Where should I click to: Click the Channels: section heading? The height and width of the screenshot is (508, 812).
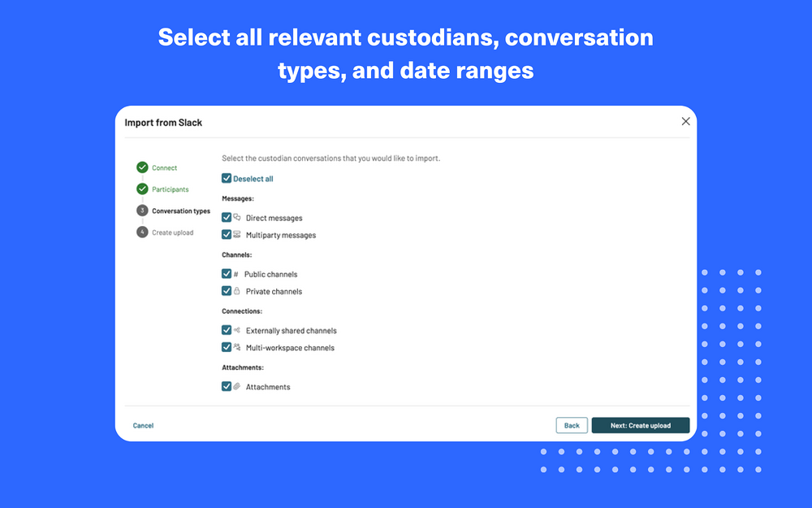pyautogui.click(x=236, y=255)
